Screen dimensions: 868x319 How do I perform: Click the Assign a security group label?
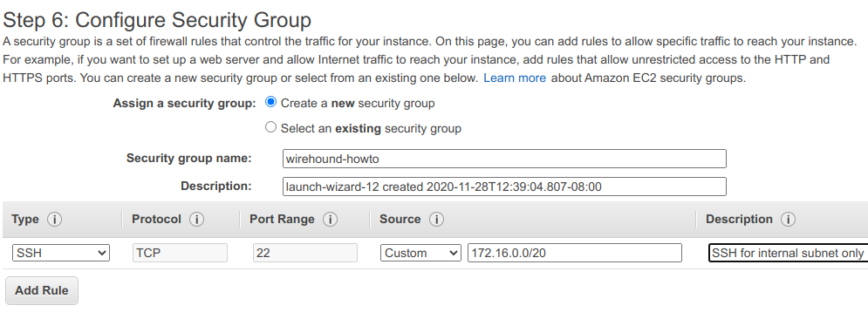coord(184,104)
